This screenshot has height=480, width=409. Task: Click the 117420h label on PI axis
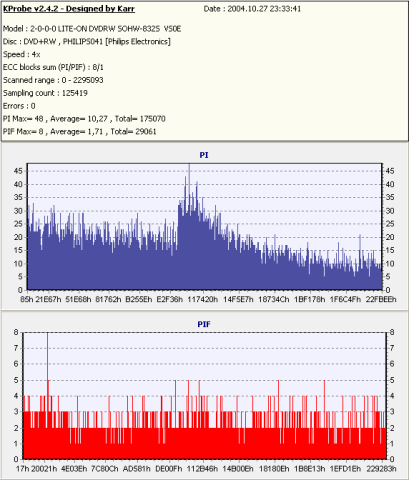(202, 299)
